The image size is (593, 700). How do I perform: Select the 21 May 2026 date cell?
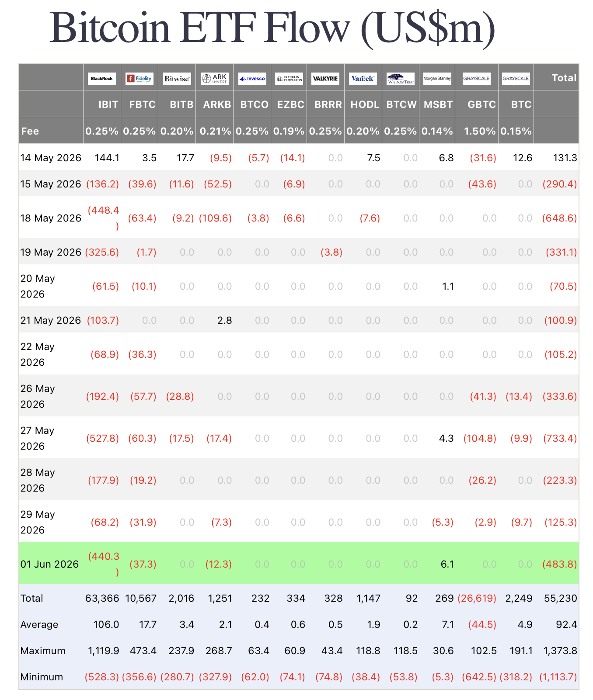[51, 320]
